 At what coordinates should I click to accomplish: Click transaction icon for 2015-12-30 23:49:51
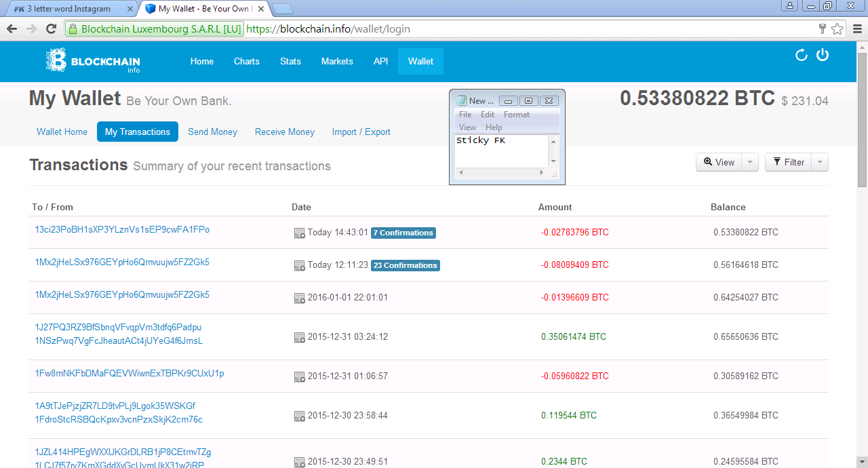click(299, 463)
